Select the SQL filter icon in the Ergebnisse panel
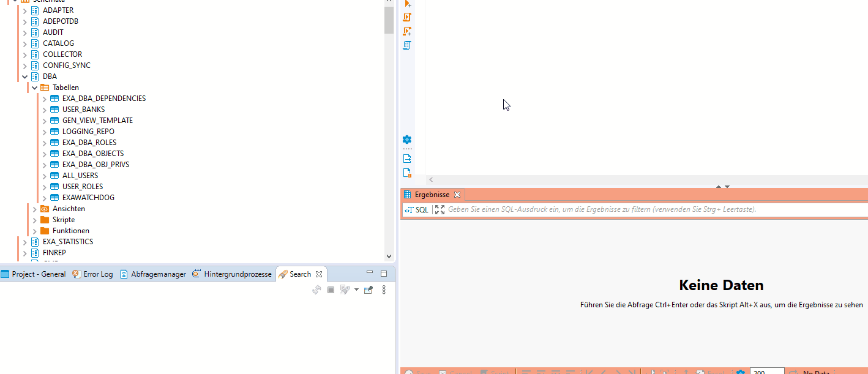The width and height of the screenshot is (868, 374). pyautogui.click(x=417, y=209)
